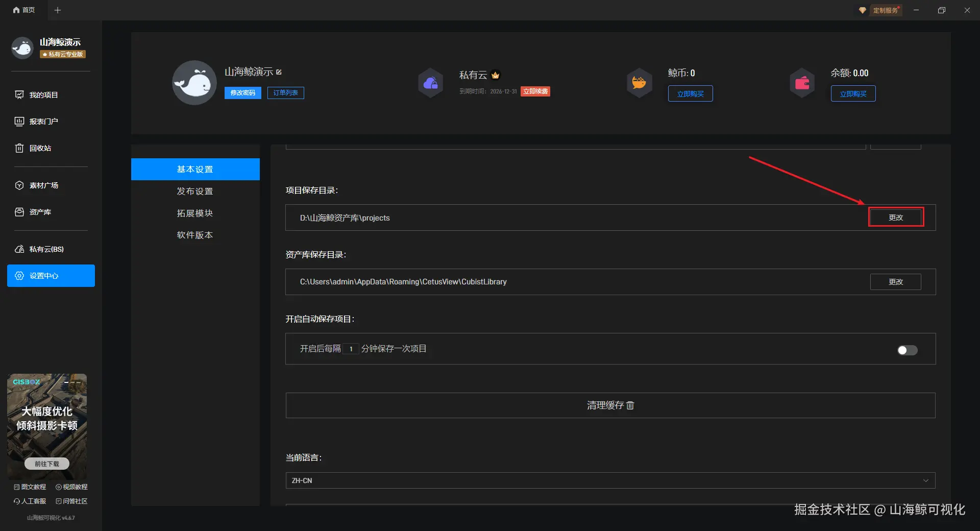Click 前往下载 on promo banner
Screen dimensions: 980x531
pyautogui.click(x=47, y=464)
